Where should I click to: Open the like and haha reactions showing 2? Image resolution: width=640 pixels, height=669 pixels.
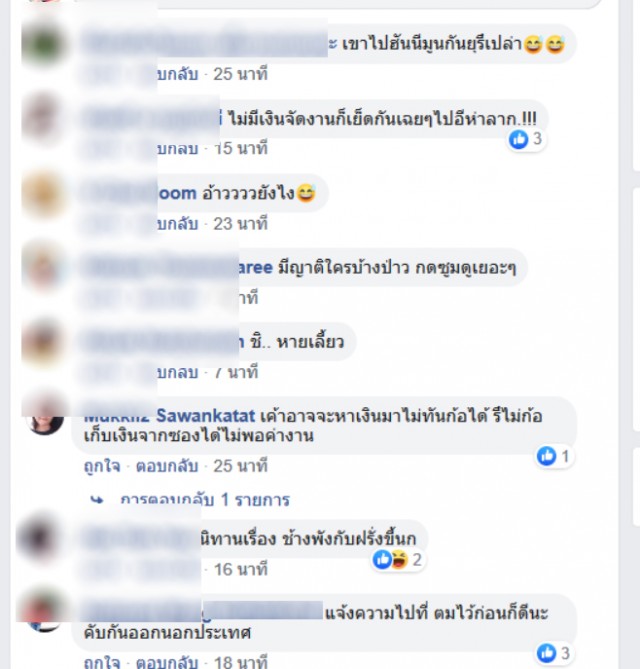[x=398, y=559]
